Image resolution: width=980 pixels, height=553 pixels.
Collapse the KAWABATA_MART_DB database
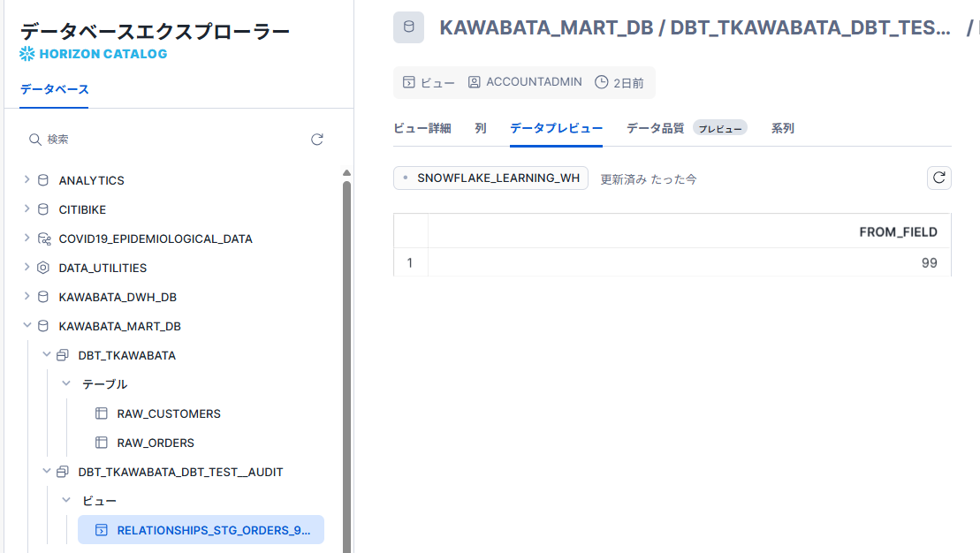tap(27, 325)
